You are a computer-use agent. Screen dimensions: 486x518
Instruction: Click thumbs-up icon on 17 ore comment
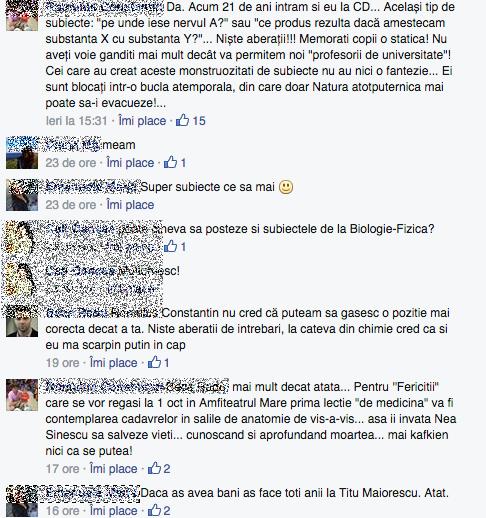[x=154, y=468]
